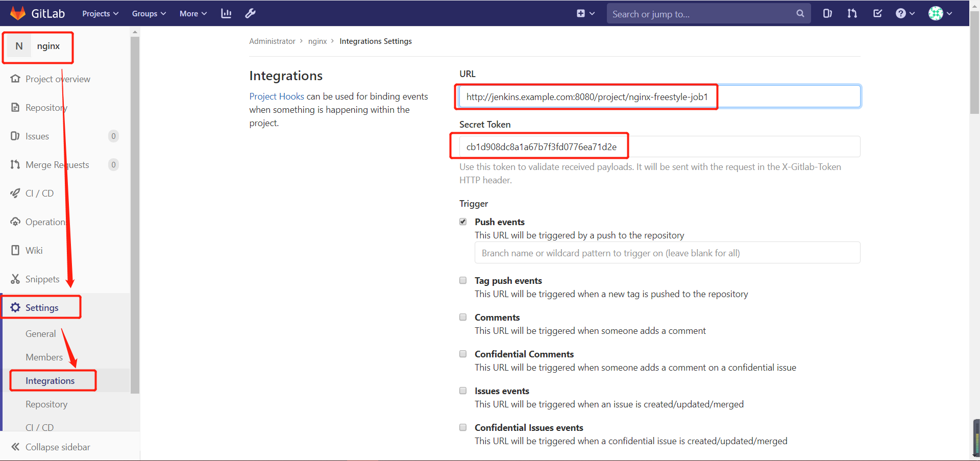Click the Issues sidebar icon

pyautogui.click(x=15, y=136)
